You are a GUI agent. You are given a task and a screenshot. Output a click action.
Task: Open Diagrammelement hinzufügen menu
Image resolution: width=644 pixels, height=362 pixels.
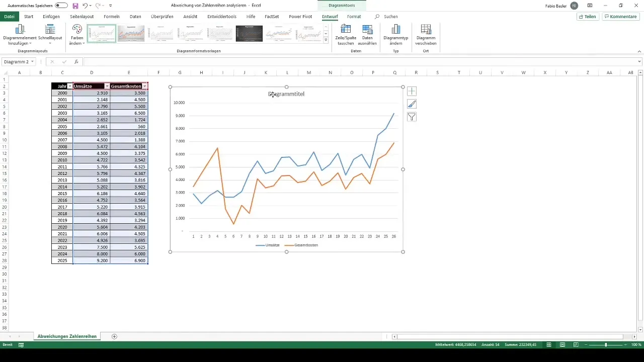click(20, 34)
